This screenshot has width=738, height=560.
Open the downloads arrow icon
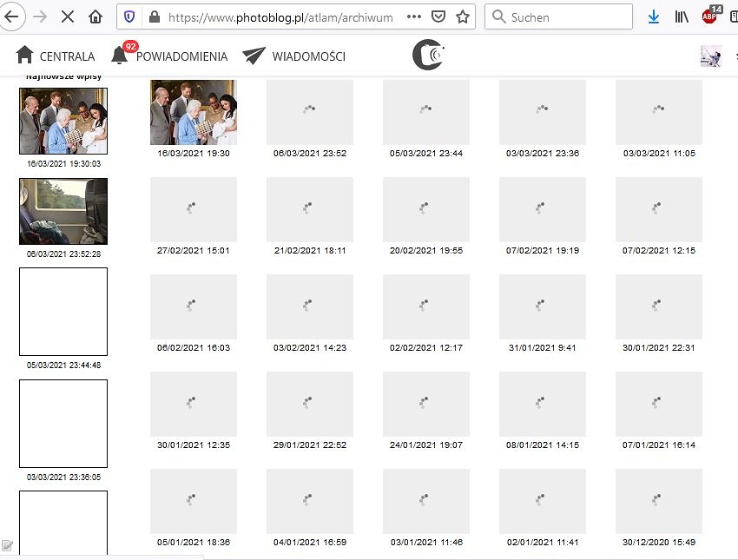(653, 17)
